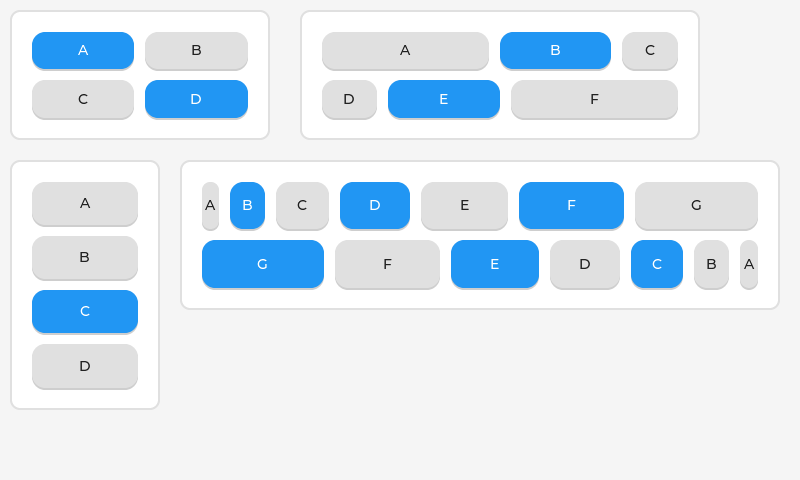This screenshot has width=800, height=480.
Task: Choose D in the vertical button stack
Action: tap(85, 365)
